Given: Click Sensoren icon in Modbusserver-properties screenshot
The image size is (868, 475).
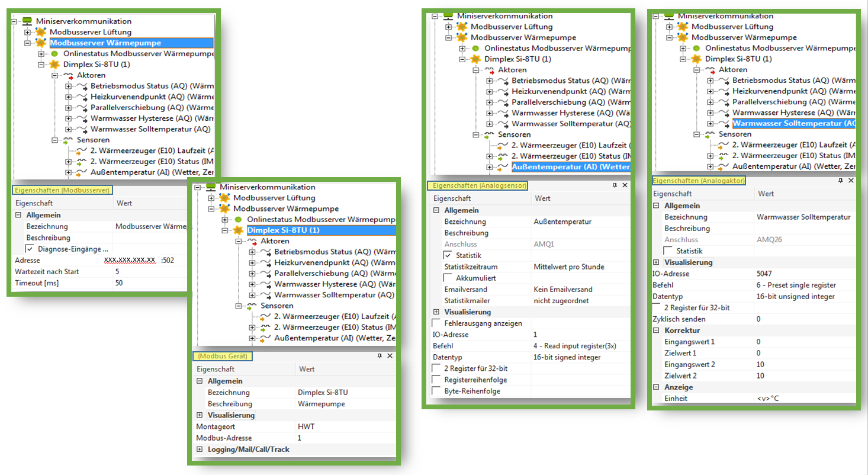Looking at the screenshot, I should (x=69, y=140).
